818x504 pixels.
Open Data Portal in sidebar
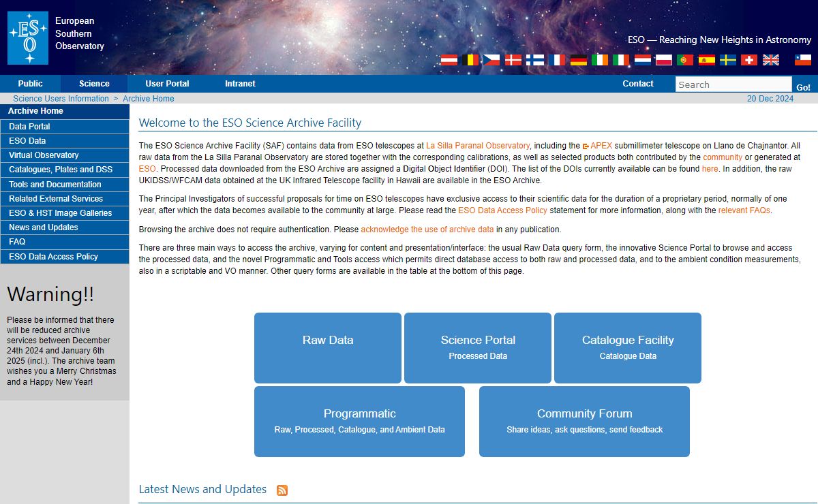pos(65,127)
